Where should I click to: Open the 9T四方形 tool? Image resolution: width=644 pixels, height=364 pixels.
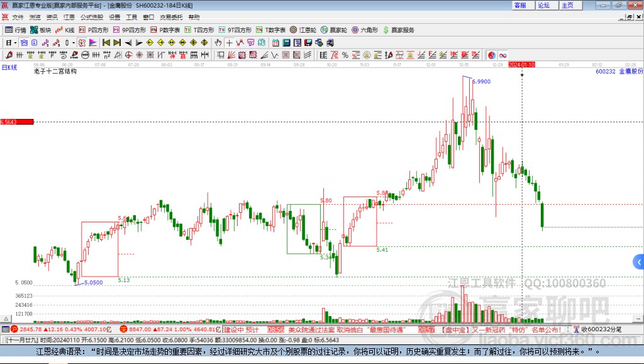[x=235, y=30]
